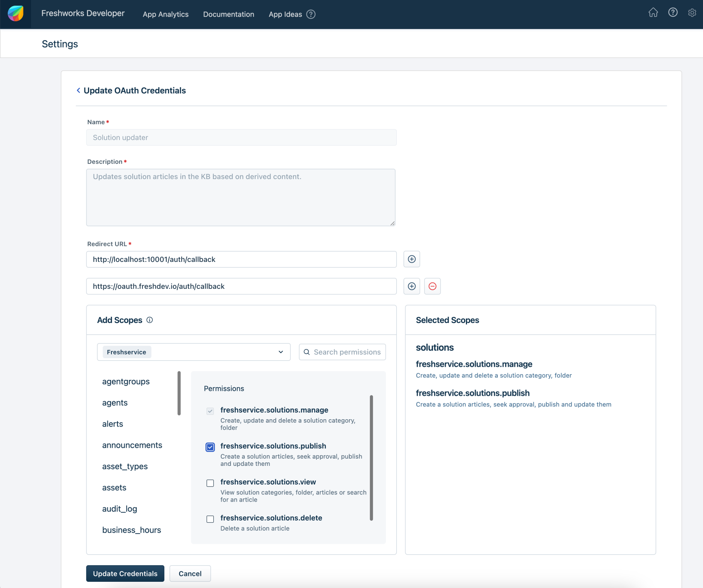
Task: Click the add redirect URL plus icon
Action: (412, 259)
